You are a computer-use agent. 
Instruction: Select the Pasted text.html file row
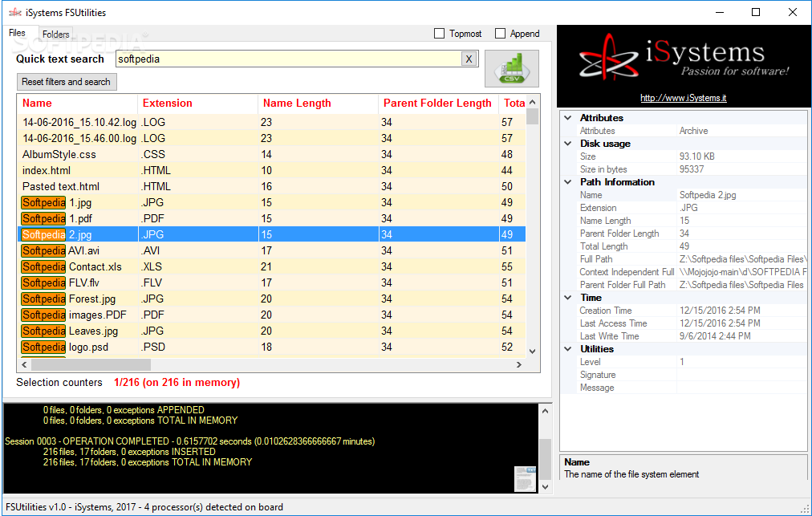pos(272,186)
